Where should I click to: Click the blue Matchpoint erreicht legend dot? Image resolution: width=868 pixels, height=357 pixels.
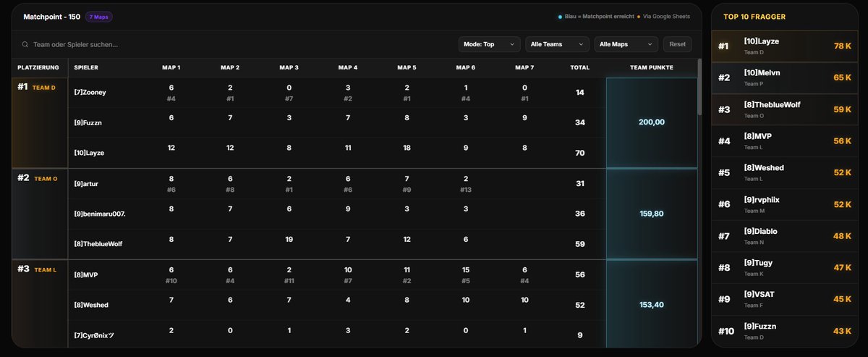(560, 17)
